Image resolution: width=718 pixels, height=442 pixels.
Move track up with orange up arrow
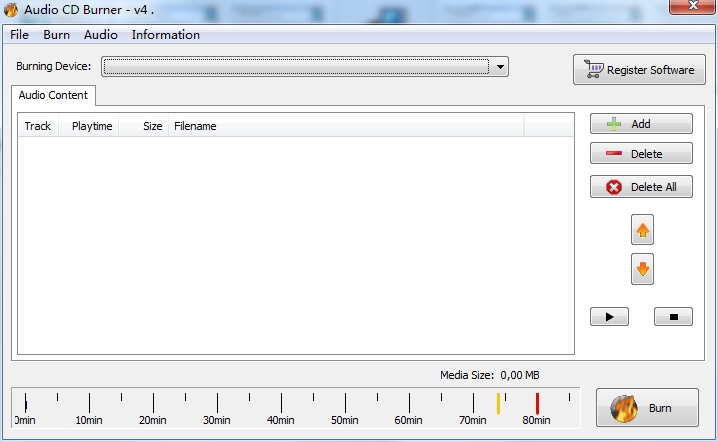pos(642,230)
